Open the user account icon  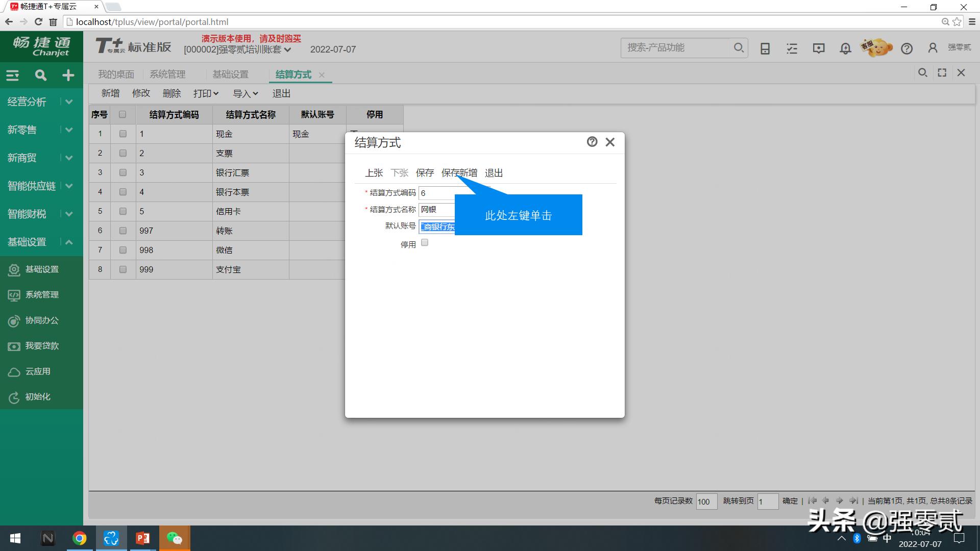[933, 47]
